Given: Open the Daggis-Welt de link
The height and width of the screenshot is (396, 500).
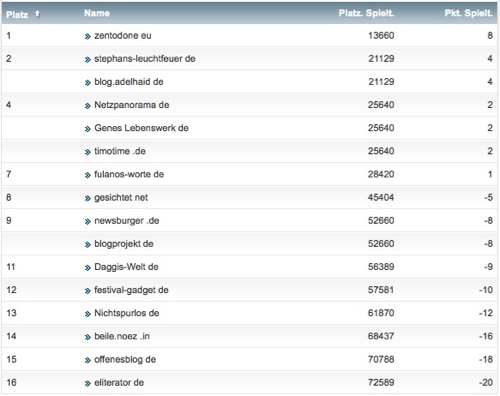Looking at the screenshot, I should pos(126,267).
